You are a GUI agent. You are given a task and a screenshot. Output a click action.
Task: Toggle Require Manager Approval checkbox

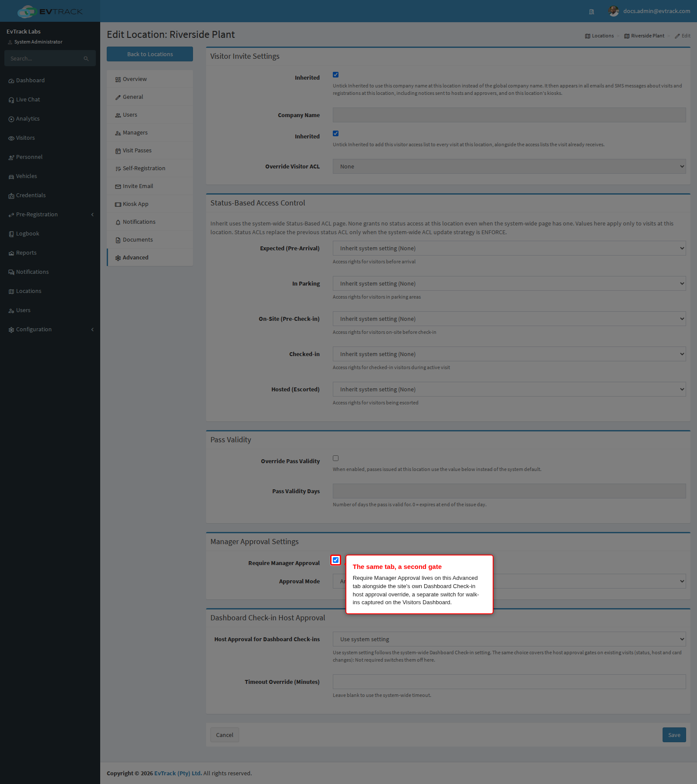tap(335, 560)
